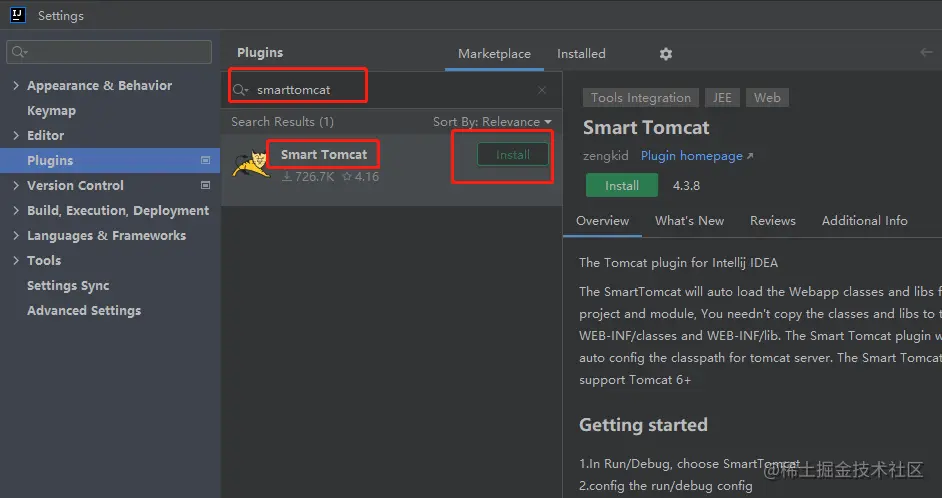Click green Install button beside version 4.3.8

click(x=622, y=186)
